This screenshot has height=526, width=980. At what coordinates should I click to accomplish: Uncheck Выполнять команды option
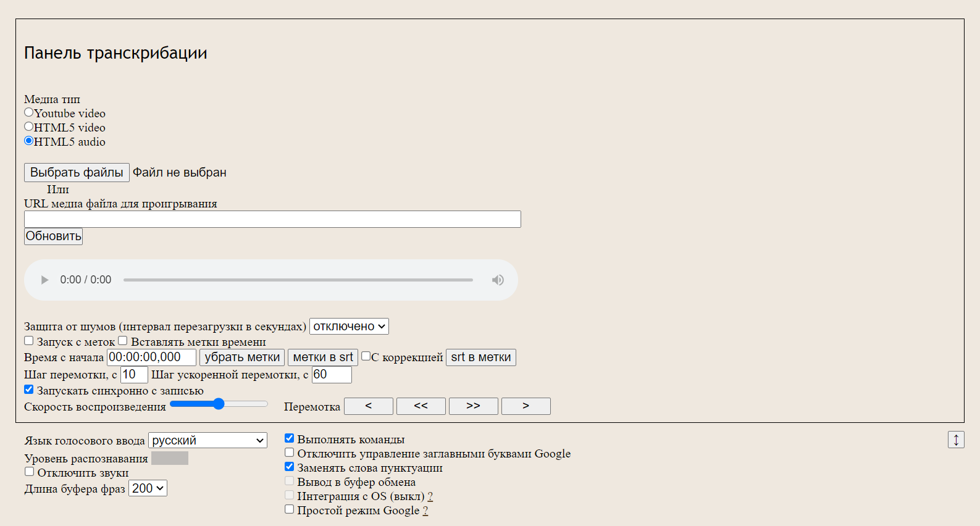pyautogui.click(x=289, y=438)
